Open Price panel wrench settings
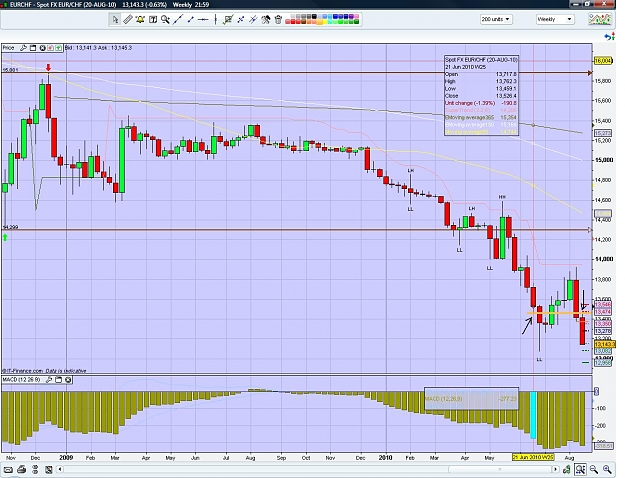 (23, 48)
